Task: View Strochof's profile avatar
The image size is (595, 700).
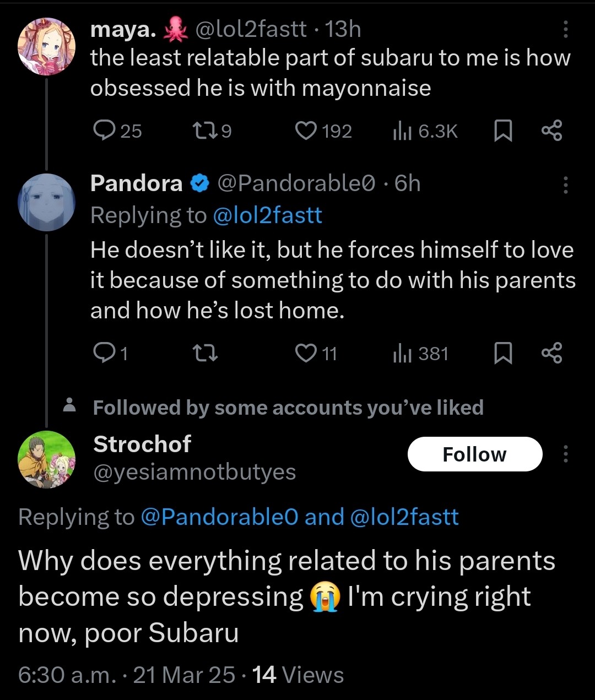Action: [x=46, y=459]
